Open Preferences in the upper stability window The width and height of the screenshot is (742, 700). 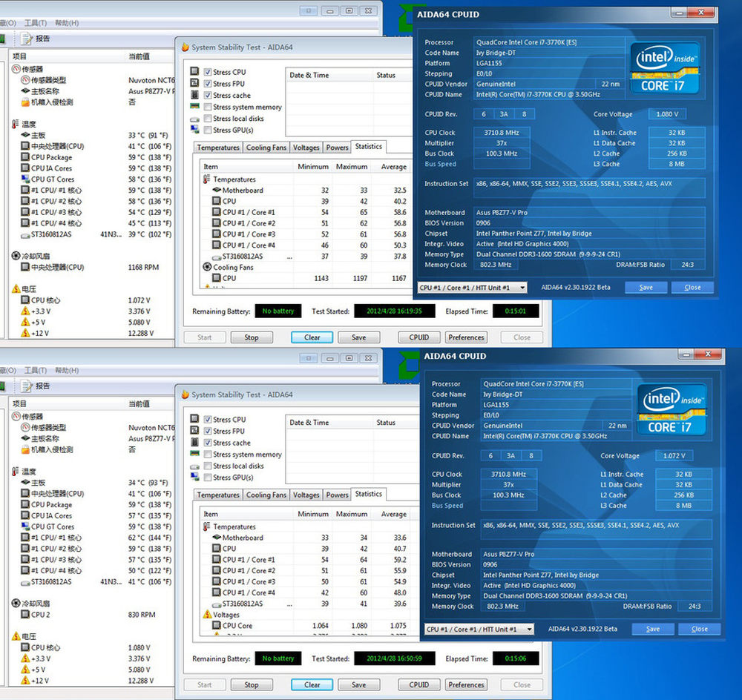coord(466,337)
